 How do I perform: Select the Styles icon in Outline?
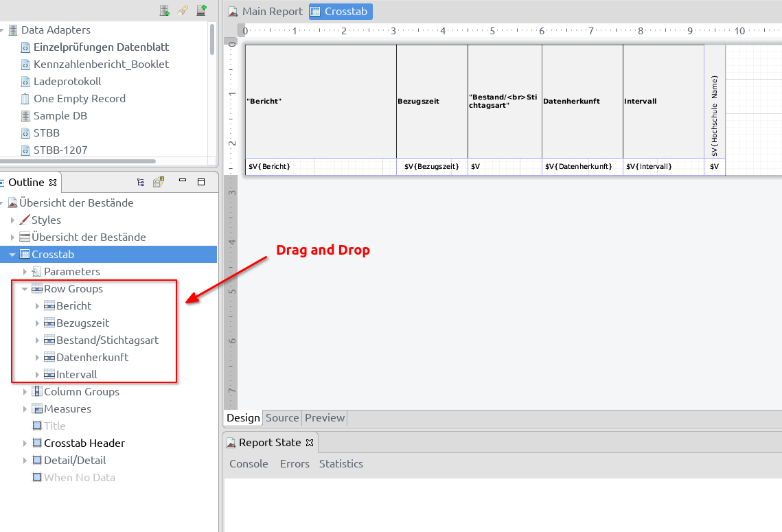pyautogui.click(x=25, y=220)
